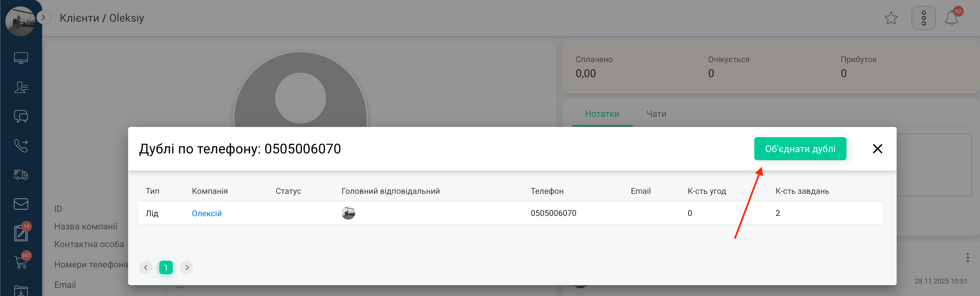
Task: Click responsible user avatar in table row
Action: point(348,213)
